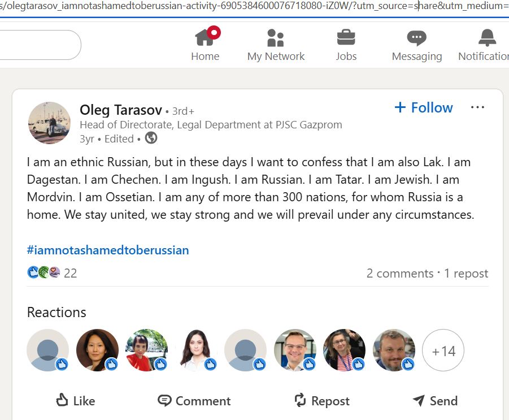This screenshot has height=420, width=509.
Task: Click the globe visibility icon
Action: pyautogui.click(x=151, y=138)
